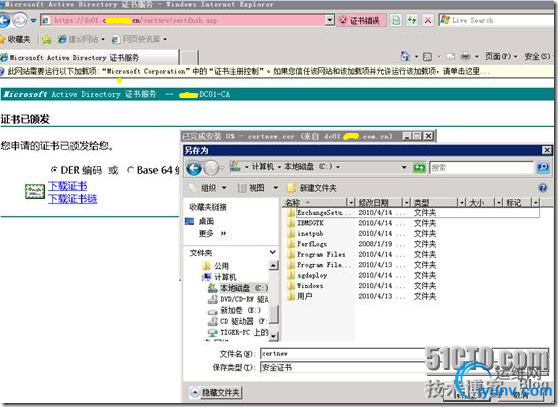Click the IE back navigation button

[4, 20]
